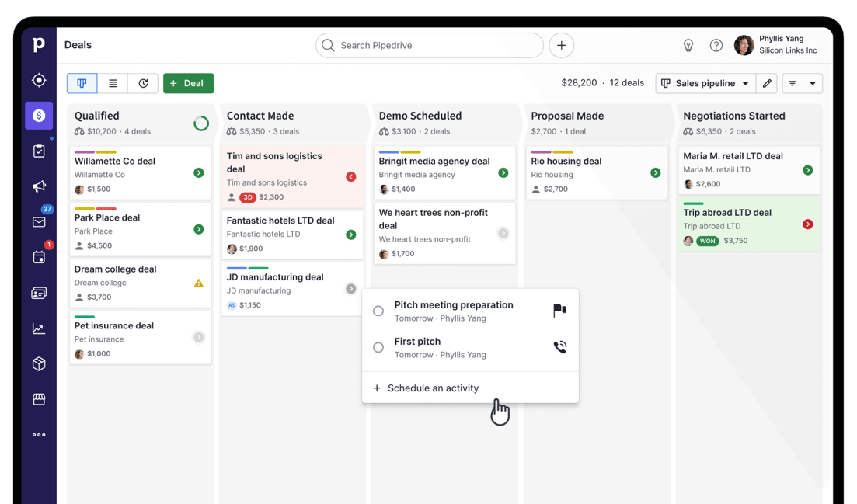Open the Insights chart icon in sidebar

tap(39, 328)
